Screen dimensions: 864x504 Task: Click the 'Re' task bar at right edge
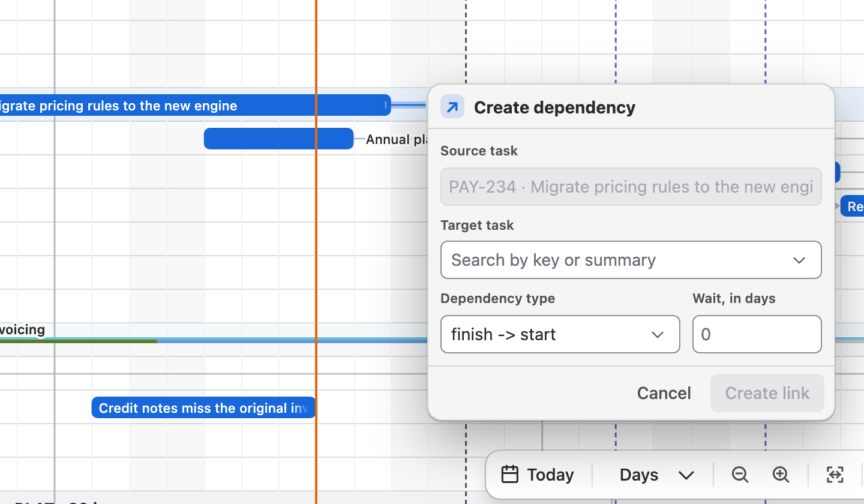click(852, 206)
